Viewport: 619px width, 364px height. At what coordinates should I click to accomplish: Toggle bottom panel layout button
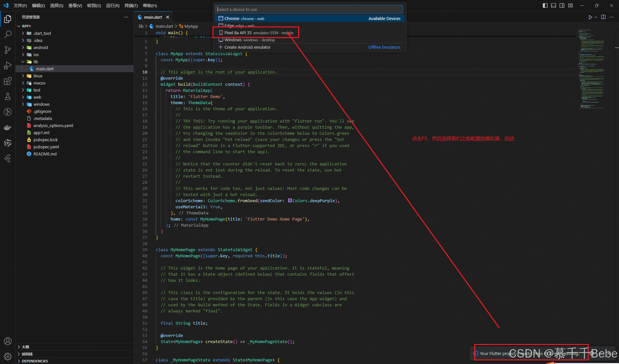[x=553, y=5]
